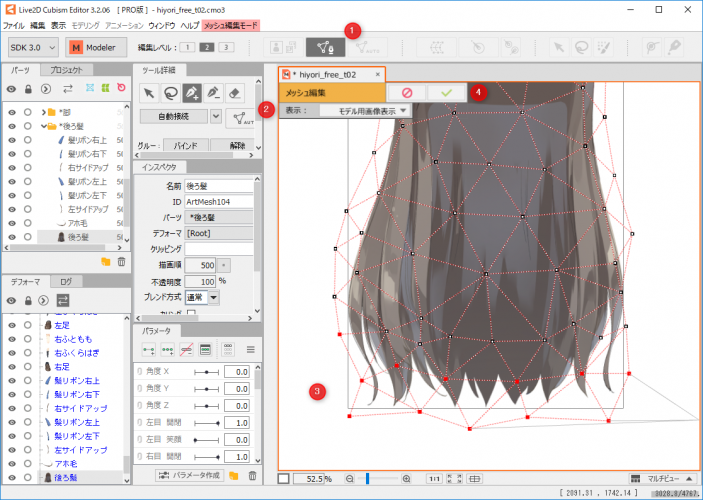Switch to the プロジェクト tab

pos(66,71)
